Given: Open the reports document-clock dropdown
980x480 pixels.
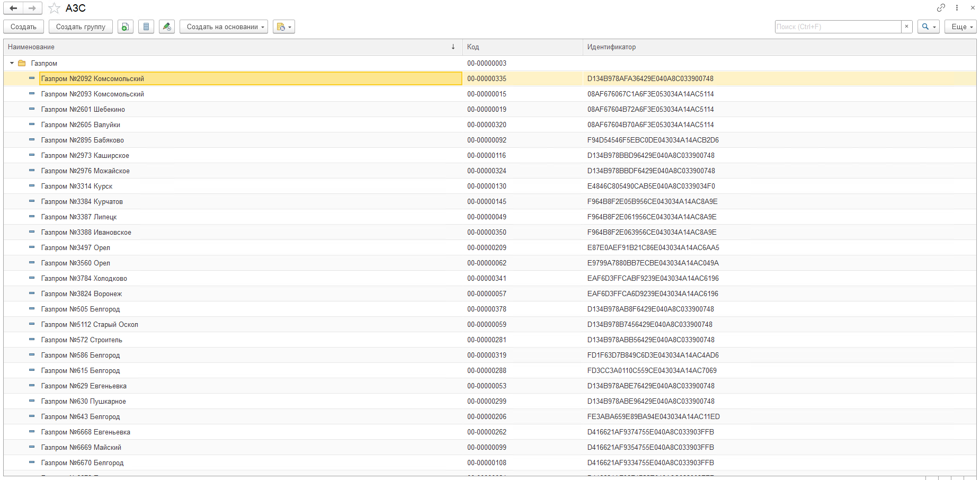Looking at the screenshot, I should pos(284,26).
